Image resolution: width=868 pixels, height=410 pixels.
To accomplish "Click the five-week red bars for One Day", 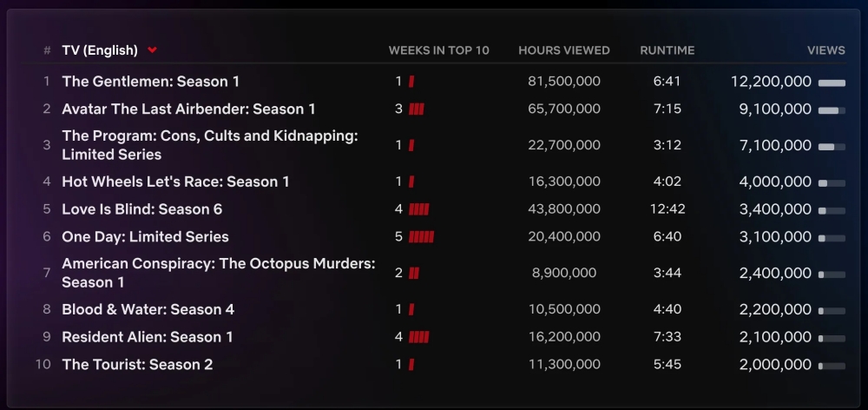I will (x=421, y=237).
